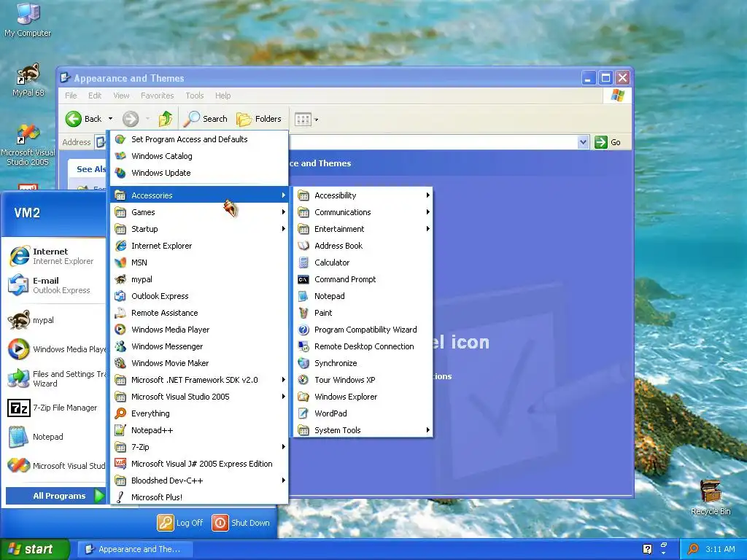
Task: Select Appearance and Themes taskbar button
Action: click(x=135, y=549)
